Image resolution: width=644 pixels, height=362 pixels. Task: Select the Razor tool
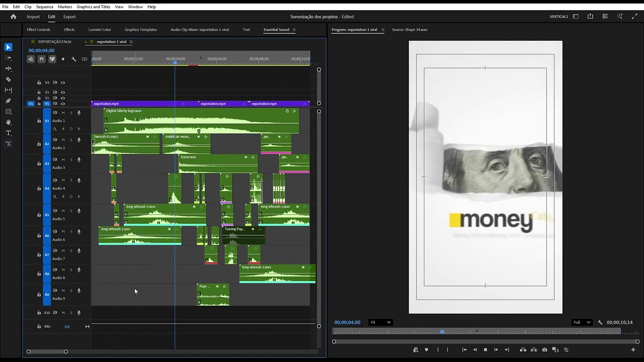(x=9, y=79)
